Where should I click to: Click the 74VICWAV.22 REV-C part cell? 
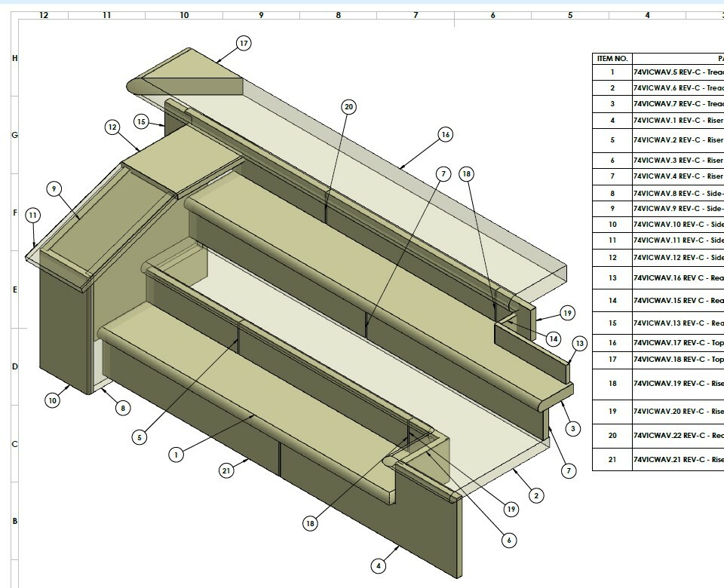click(677, 436)
